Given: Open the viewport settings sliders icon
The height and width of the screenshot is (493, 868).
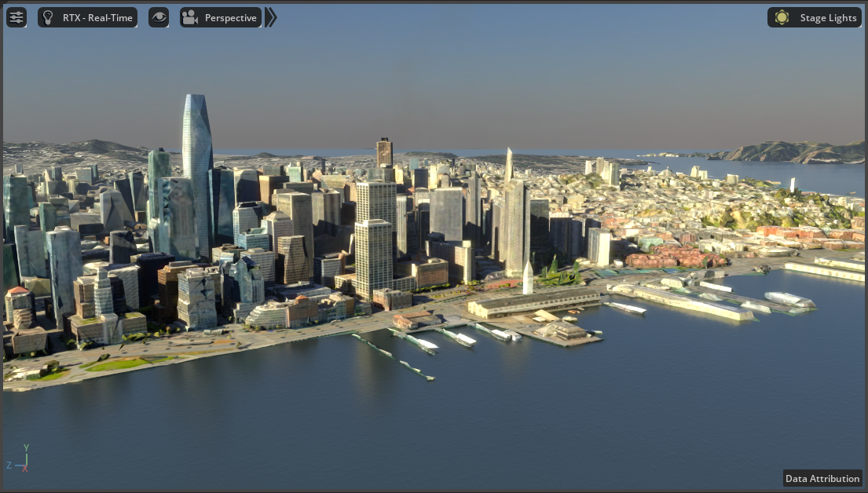Looking at the screenshot, I should click(16, 16).
